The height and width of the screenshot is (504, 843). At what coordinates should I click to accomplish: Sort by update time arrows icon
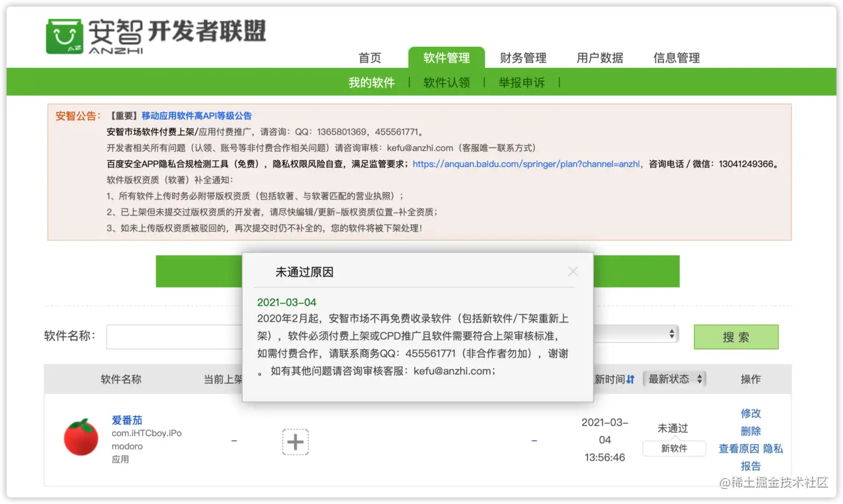630,380
